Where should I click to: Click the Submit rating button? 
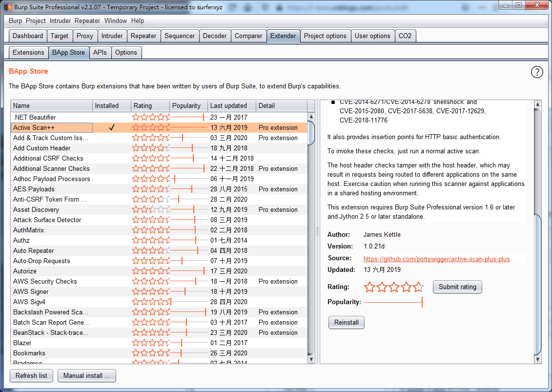[x=457, y=287]
